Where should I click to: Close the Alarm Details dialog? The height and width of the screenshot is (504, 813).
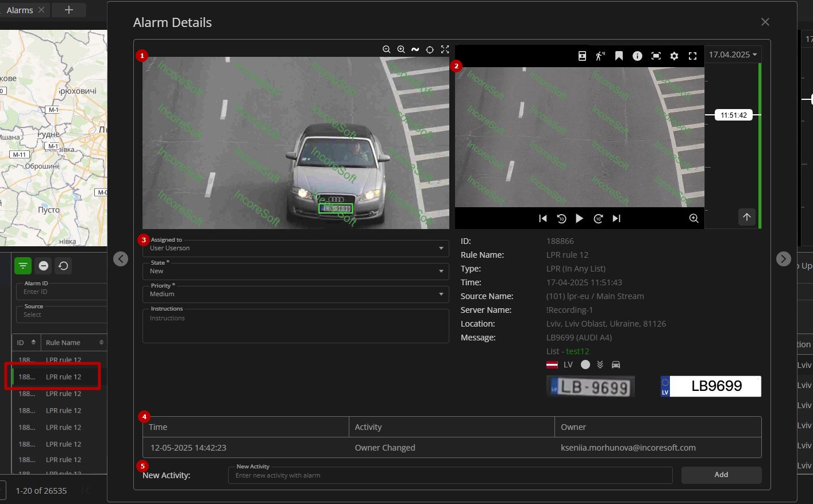pos(765,22)
